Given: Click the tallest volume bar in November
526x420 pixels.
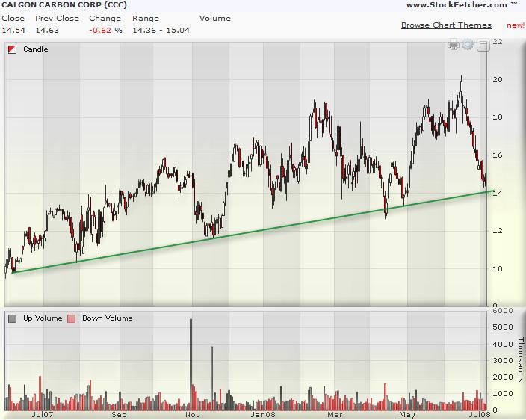Looking at the screenshot, I should click(191, 364).
